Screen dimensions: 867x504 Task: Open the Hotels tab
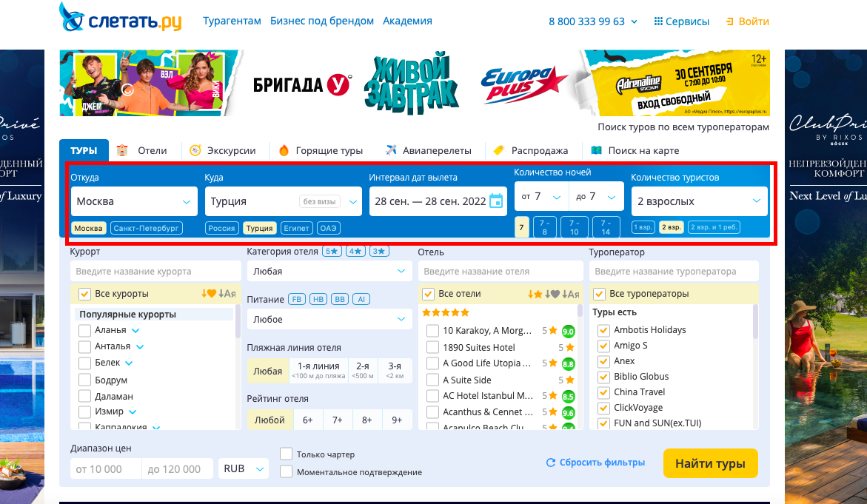point(142,150)
